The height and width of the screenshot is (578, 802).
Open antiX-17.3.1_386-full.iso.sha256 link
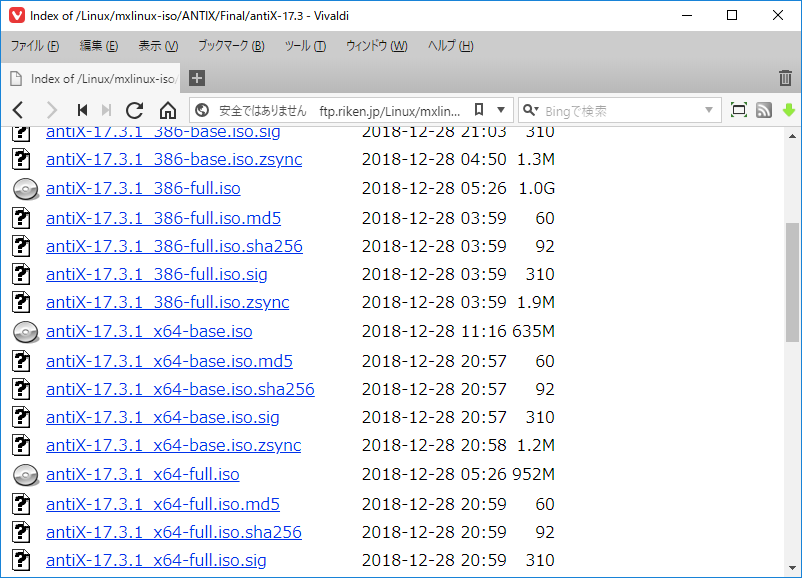pos(174,246)
